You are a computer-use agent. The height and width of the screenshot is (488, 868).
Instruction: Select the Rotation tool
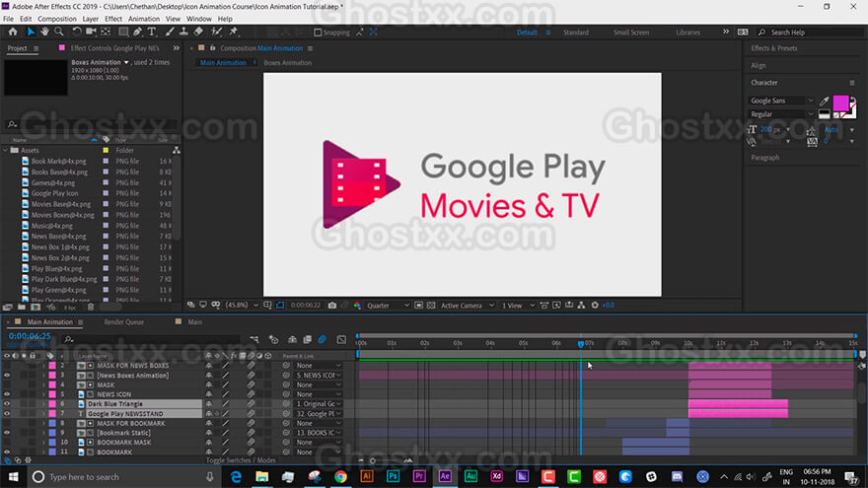77,33
